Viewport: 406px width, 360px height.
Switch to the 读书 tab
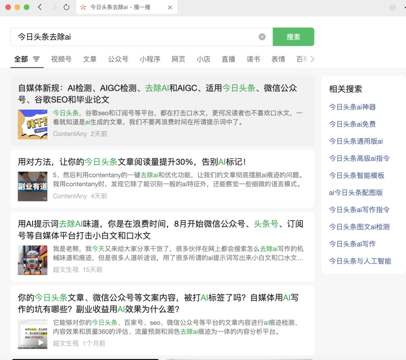[253, 59]
